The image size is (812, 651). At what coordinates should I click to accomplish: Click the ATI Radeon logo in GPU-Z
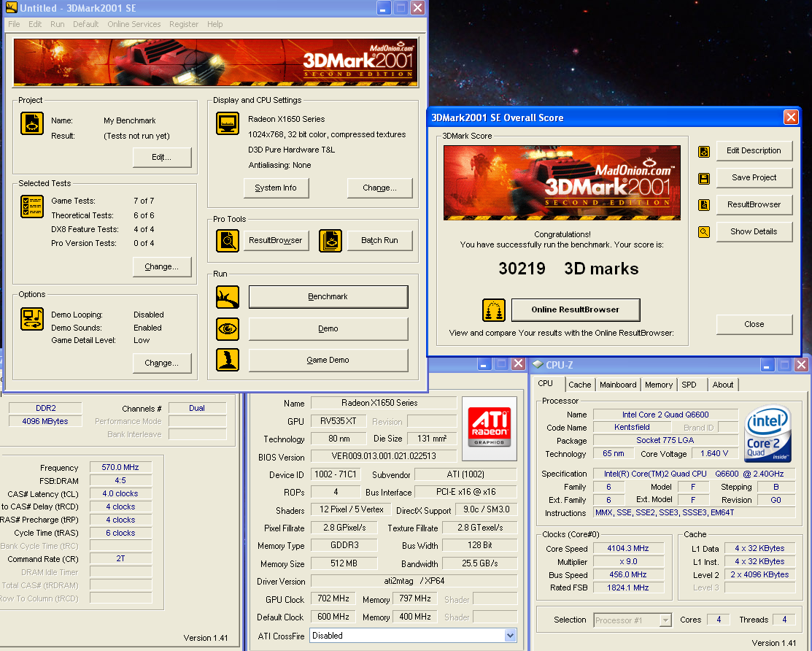click(490, 428)
